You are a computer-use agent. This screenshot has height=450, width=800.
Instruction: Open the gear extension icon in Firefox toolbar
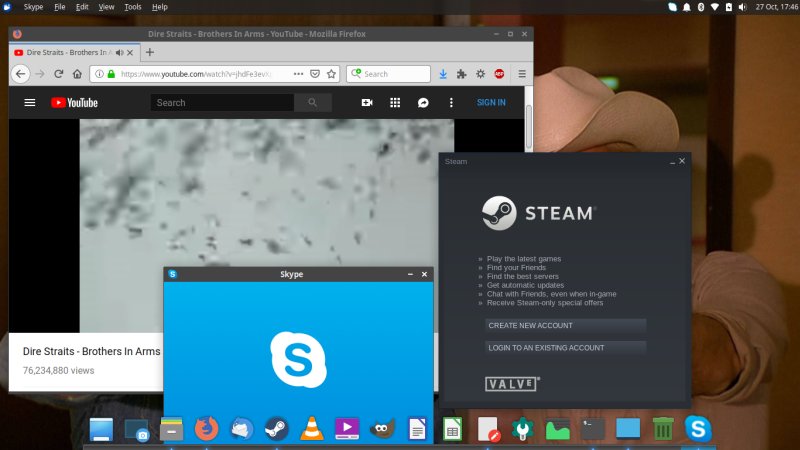(x=481, y=74)
